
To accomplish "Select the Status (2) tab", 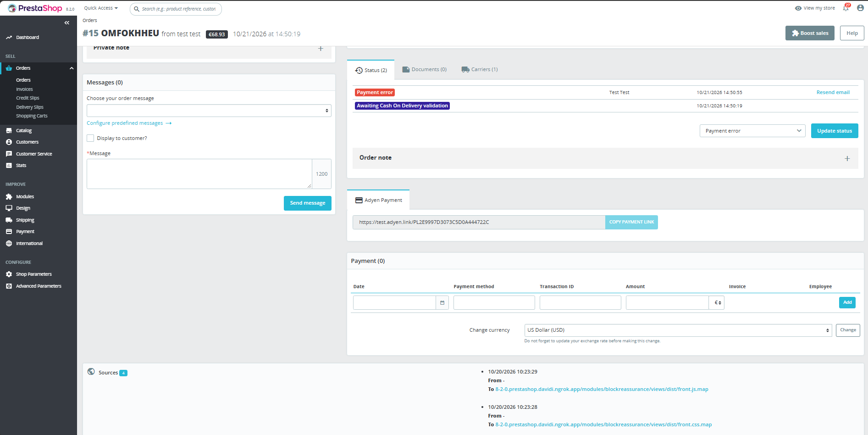I will pyautogui.click(x=371, y=70).
